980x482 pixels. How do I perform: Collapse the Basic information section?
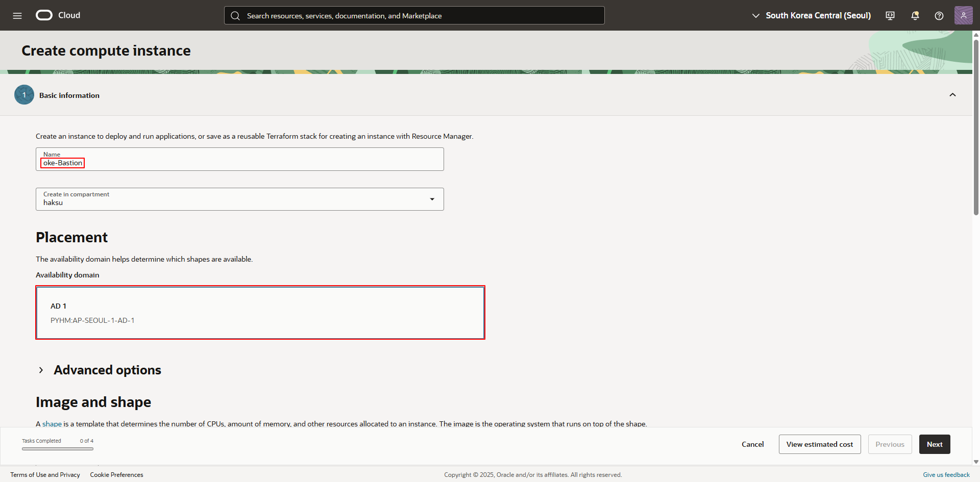click(952, 95)
